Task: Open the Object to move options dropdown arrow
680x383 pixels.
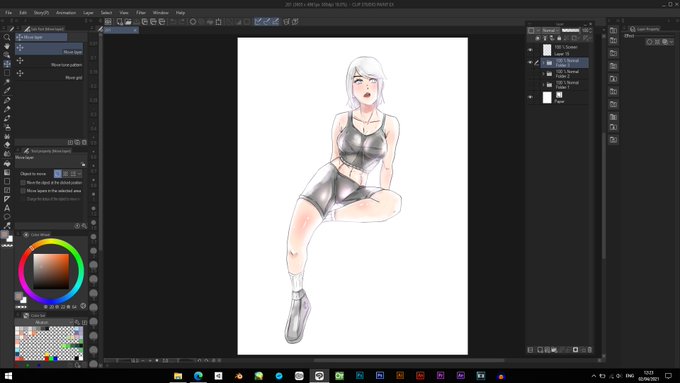Action: coord(79,173)
